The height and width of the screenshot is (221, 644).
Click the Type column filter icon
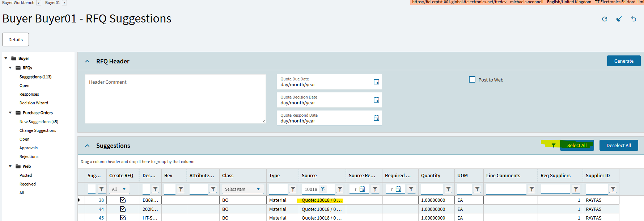293,189
